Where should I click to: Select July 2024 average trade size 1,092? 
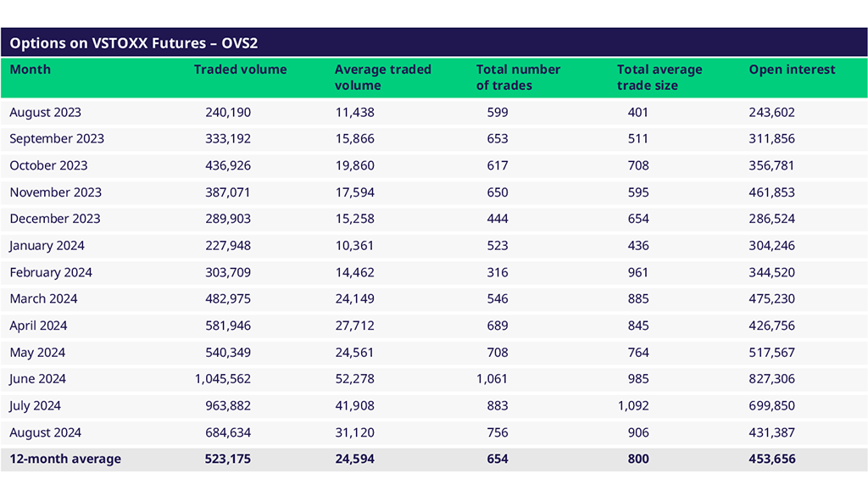pyautogui.click(x=632, y=406)
